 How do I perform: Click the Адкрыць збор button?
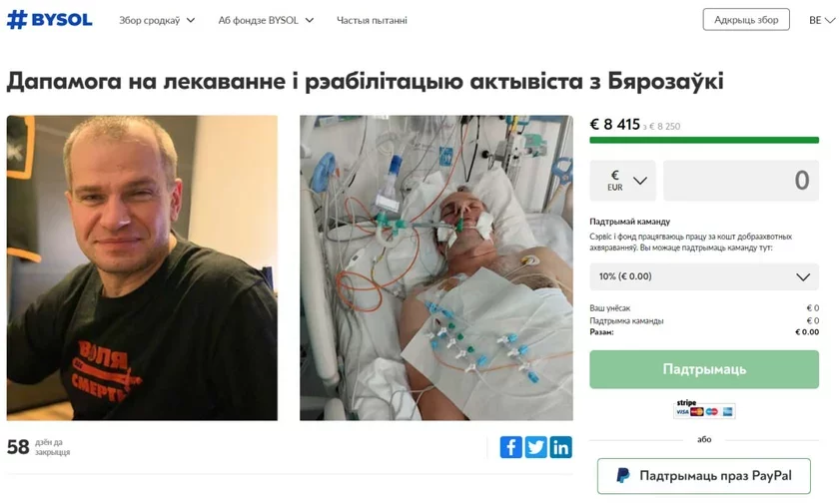point(746,20)
